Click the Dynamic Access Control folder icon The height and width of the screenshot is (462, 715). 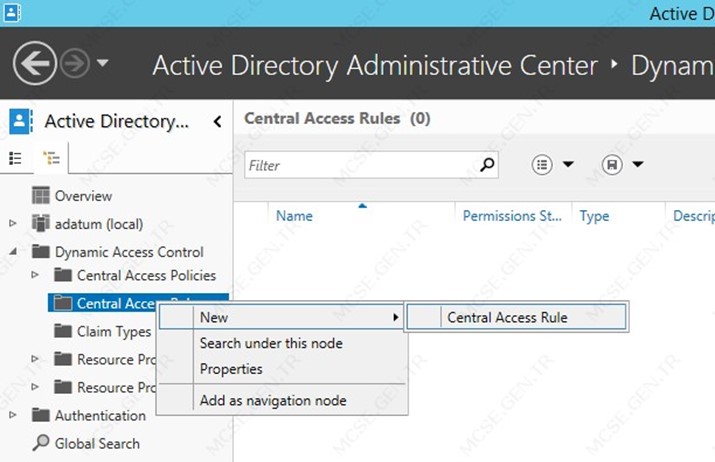point(41,251)
